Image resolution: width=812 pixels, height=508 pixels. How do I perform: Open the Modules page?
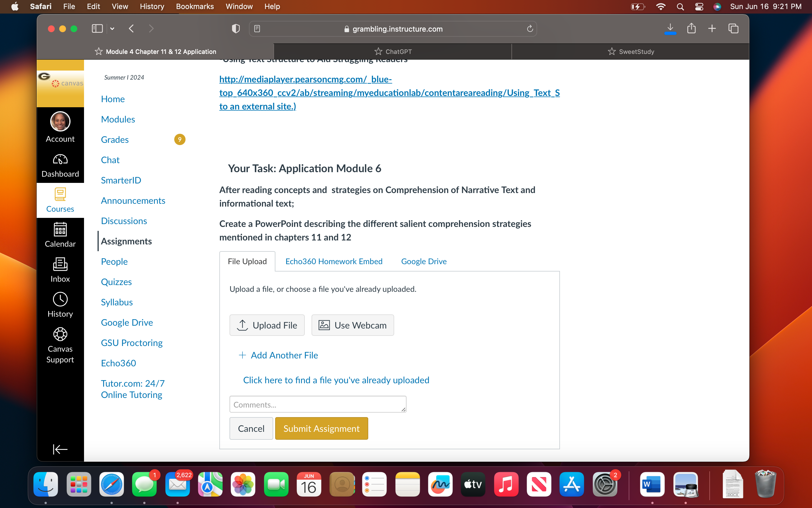118,119
